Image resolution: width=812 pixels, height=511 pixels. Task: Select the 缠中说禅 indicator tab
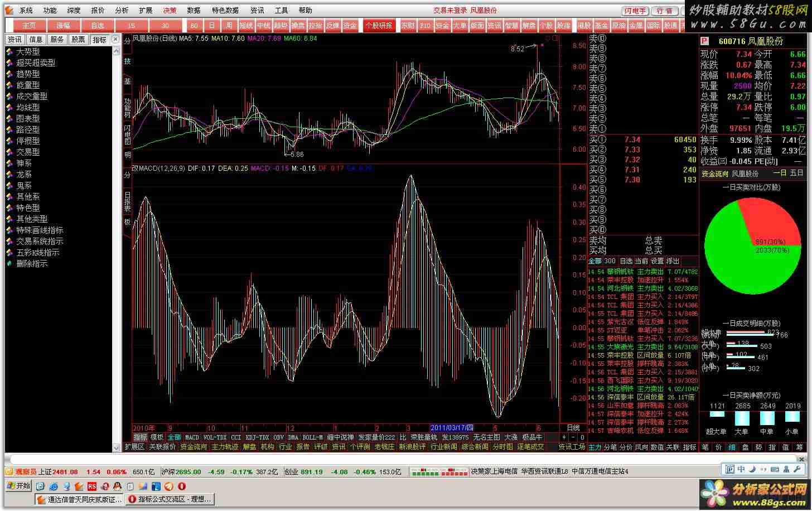click(340, 437)
